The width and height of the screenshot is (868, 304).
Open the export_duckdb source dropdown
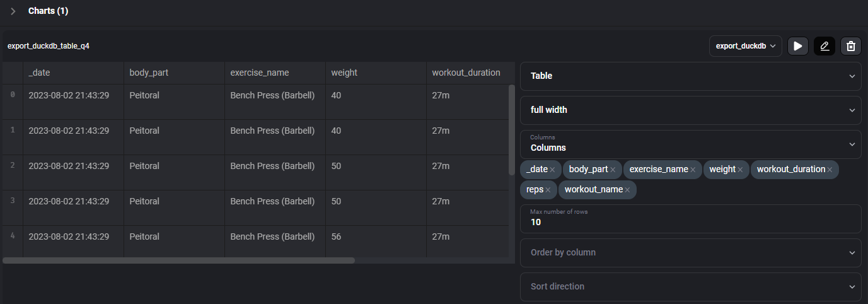point(746,46)
